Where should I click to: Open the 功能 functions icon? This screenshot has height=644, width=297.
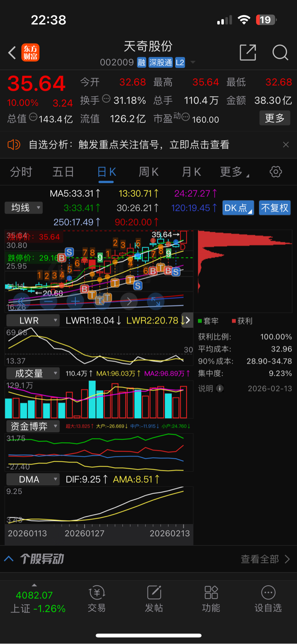211,598
